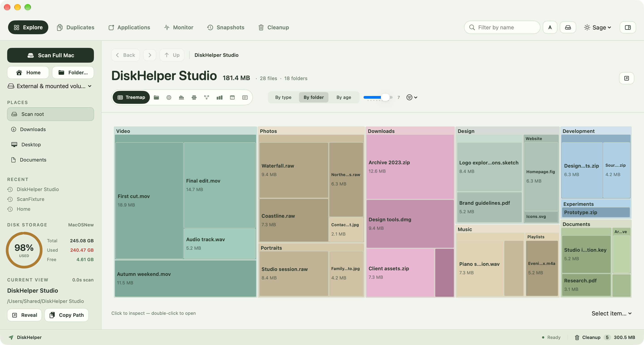This screenshot has width=644, height=345.
Task: Open the Explore tab
Action: tap(28, 27)
